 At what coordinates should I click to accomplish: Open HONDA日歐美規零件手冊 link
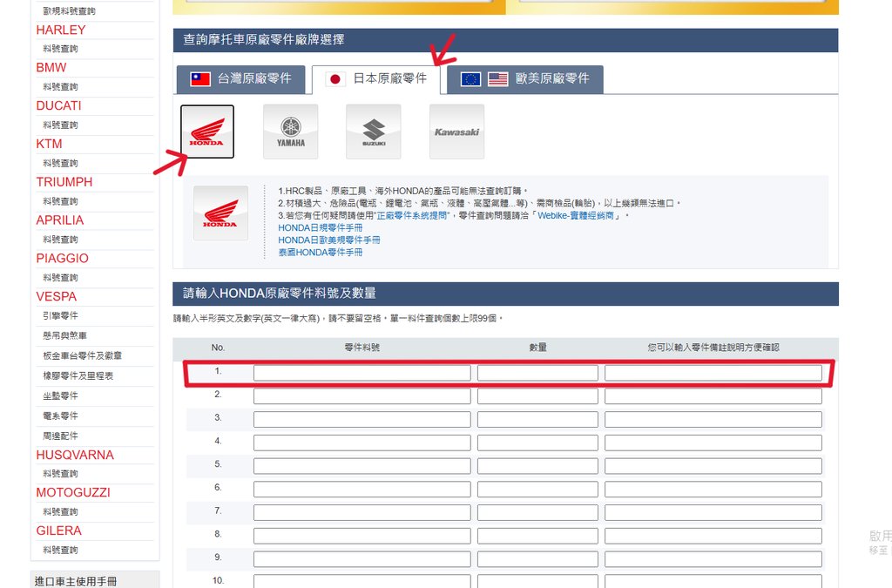(x=329, y=240)
